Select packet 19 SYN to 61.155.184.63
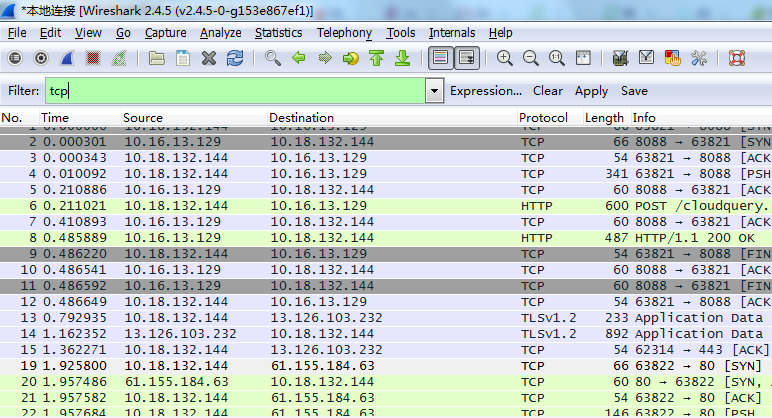This screenshot has height=418, width=772. (386, 366)
